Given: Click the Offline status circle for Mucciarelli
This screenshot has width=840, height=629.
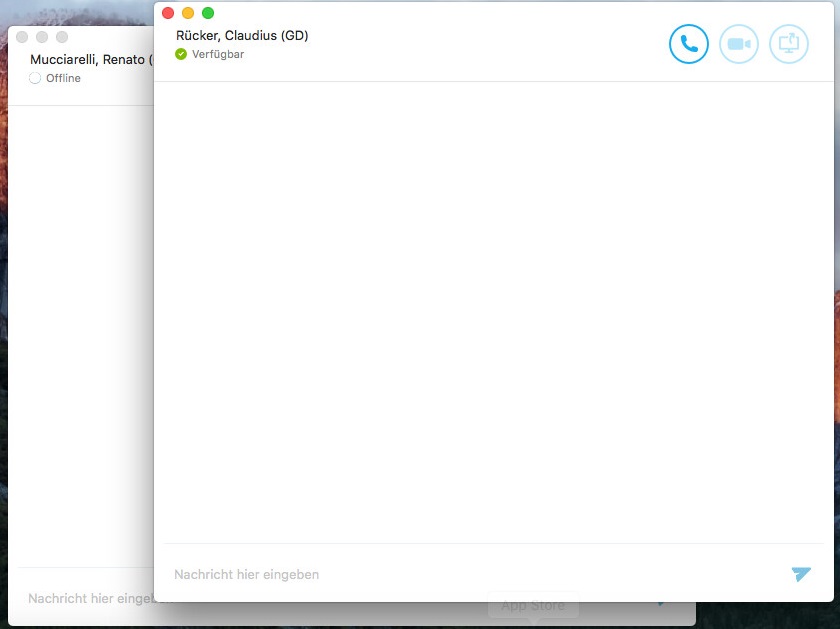Looking at the screenshot, I should (35, 78).
